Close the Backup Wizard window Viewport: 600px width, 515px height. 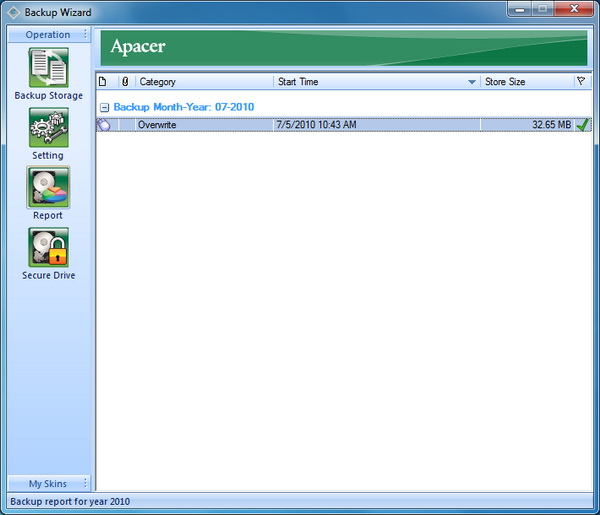pyautogui.click(x=574, y=9)
